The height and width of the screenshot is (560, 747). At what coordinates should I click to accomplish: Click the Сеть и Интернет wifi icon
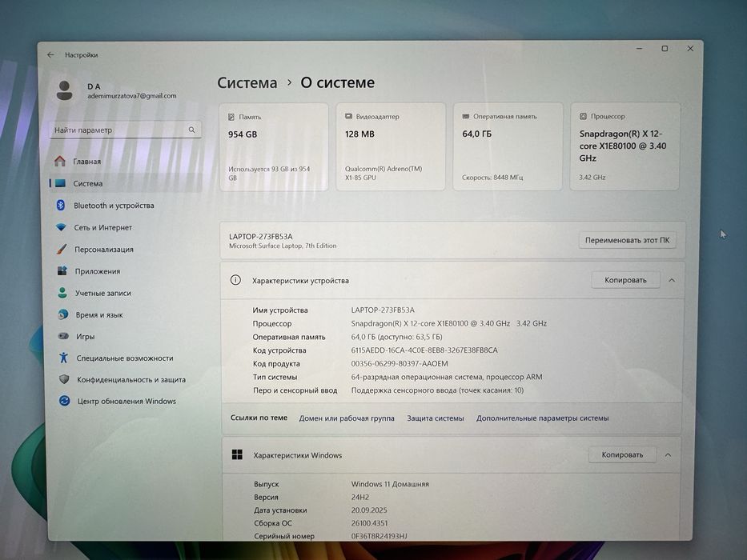61,227
